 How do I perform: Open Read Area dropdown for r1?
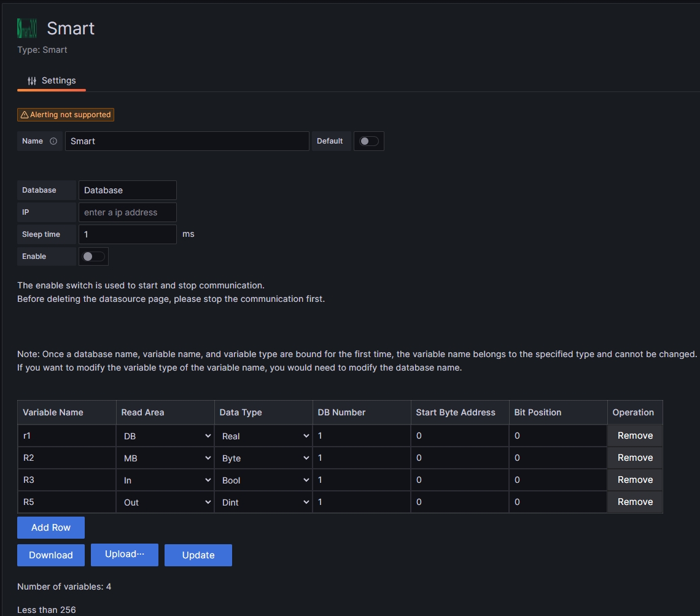165,436
